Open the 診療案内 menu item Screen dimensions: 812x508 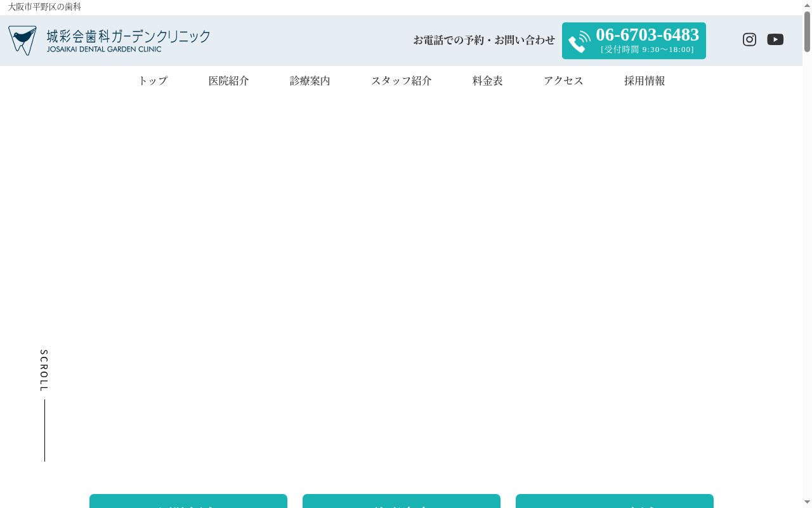310,81
